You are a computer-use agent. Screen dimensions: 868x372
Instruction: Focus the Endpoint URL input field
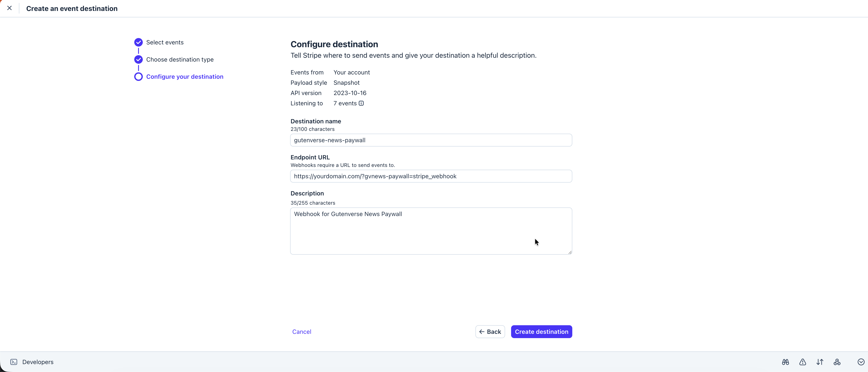click(x=431, y=176)
